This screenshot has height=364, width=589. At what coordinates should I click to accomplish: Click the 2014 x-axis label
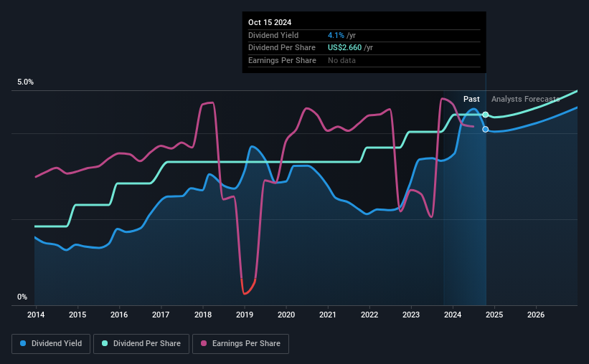(36, 315)
